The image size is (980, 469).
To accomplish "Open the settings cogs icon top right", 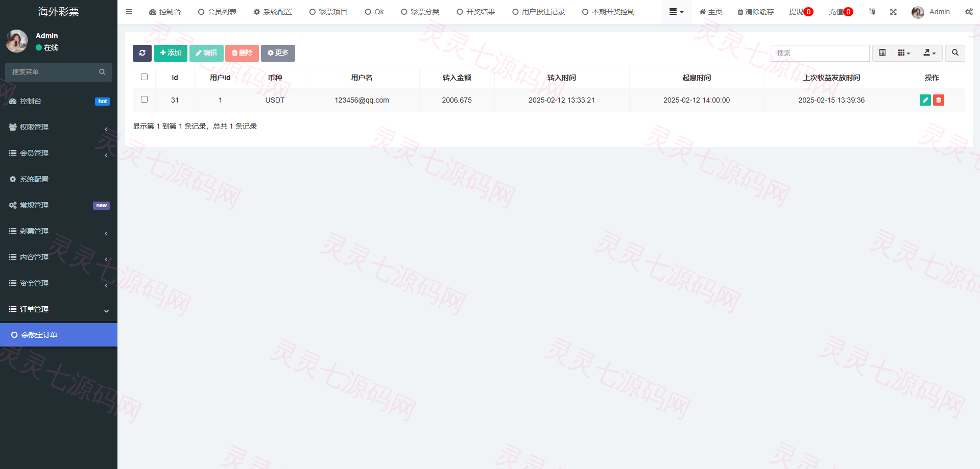I will click(969, 12).
